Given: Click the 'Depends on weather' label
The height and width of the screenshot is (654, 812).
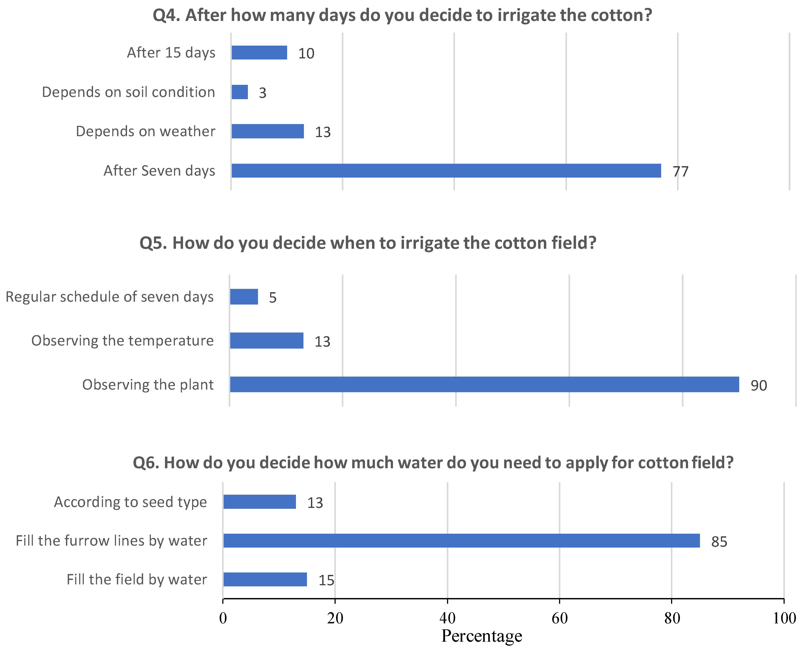Looking at the screenshot, I should (x=146, y=132).
